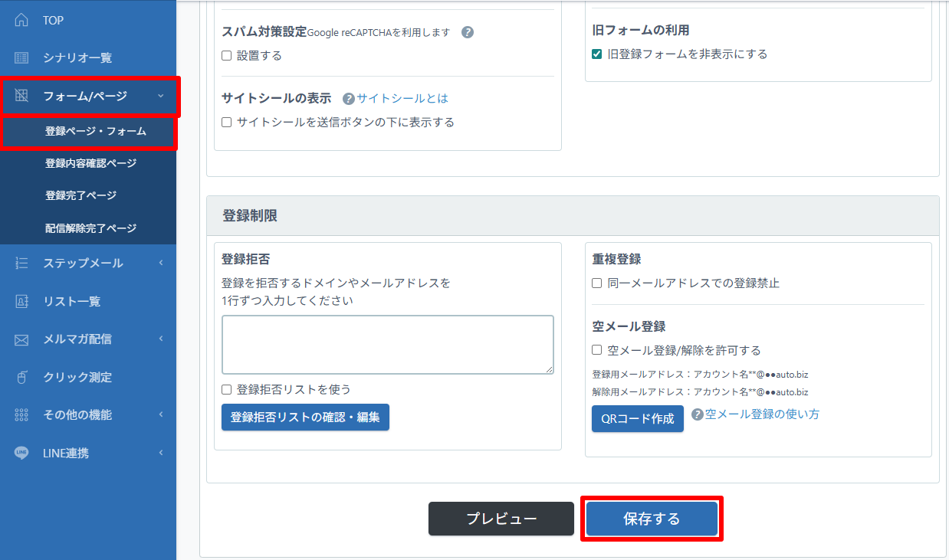Click the メルマガ配信 envelope icon
Viewport: 949px width, 560px height.
[x=21, y=339]
